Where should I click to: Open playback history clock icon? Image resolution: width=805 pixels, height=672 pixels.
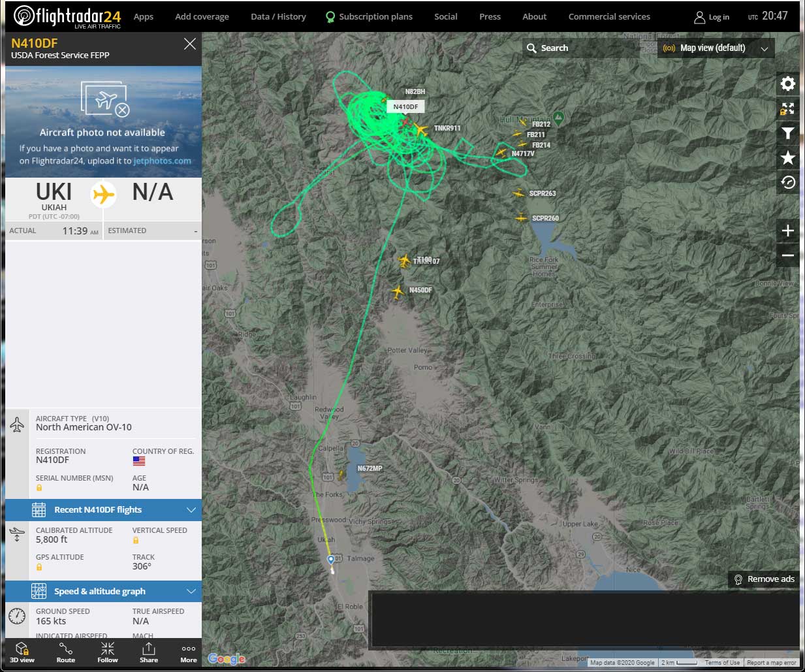pyautogui.click(x=788, y=182)
